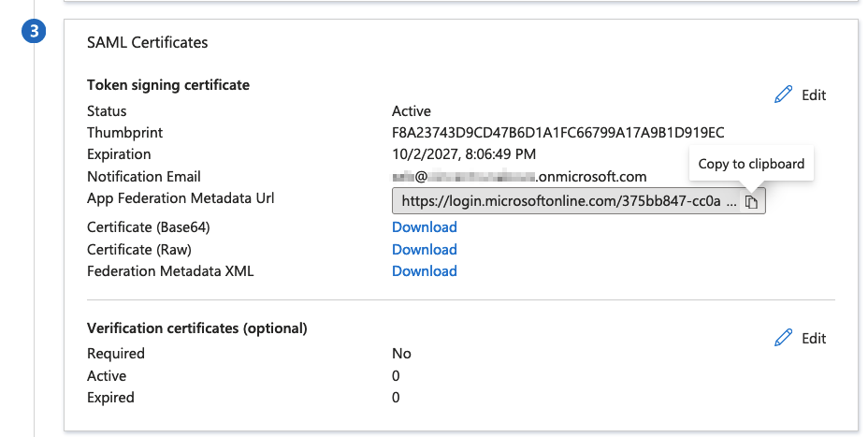Click the Required value No
The width and height of the screenshot is (868, 437).
click(x=401, y=354)
